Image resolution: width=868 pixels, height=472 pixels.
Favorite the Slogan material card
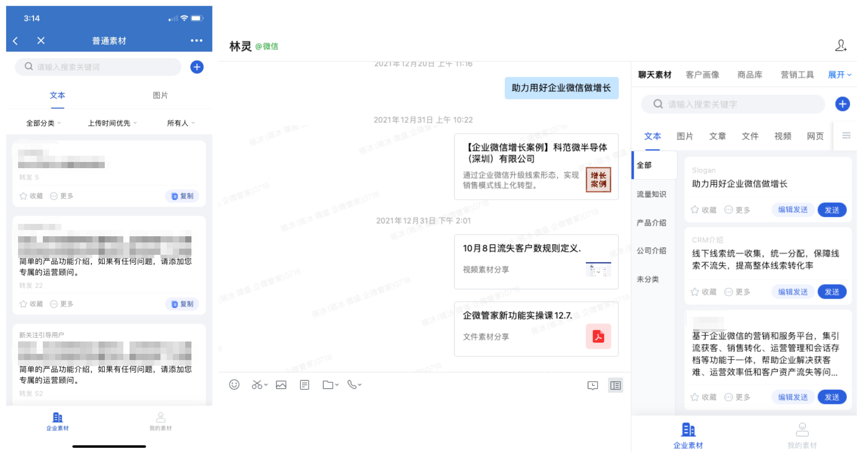tap(703, 210)
